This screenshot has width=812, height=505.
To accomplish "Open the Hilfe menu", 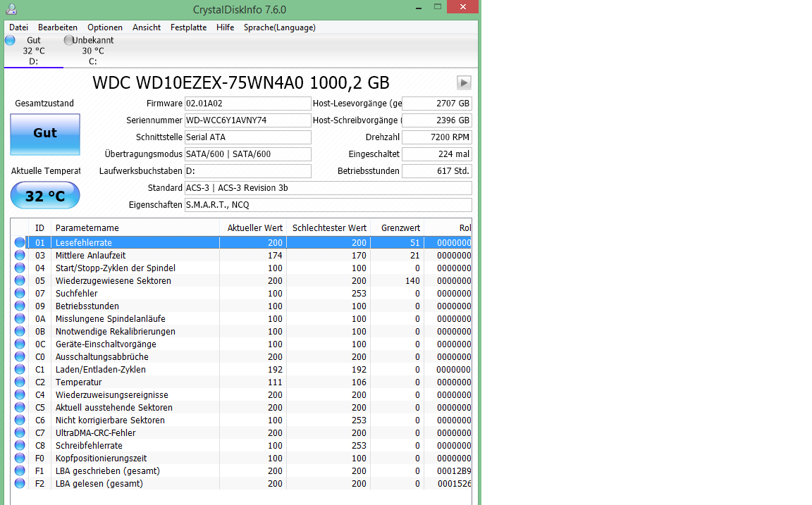I will 226,27.
